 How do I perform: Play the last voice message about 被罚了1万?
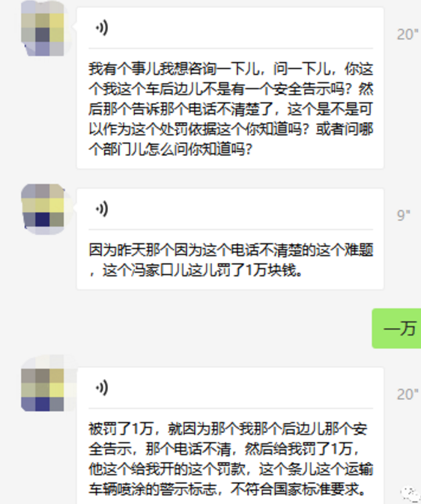tap(102, 388)
